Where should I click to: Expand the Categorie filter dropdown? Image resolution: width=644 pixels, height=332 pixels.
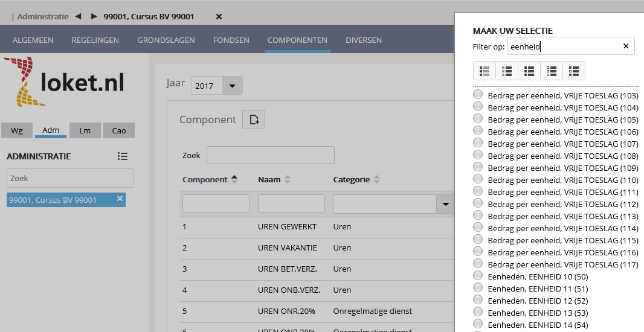point(445,204)
